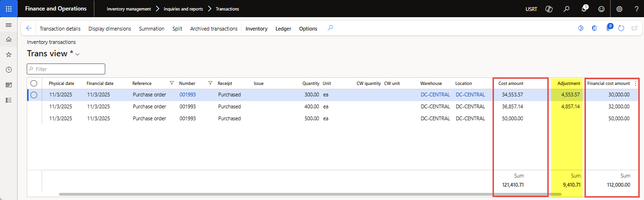Select the first row's radio circle
The height and width of the screenshot is (200, 644).
[34, 95]
